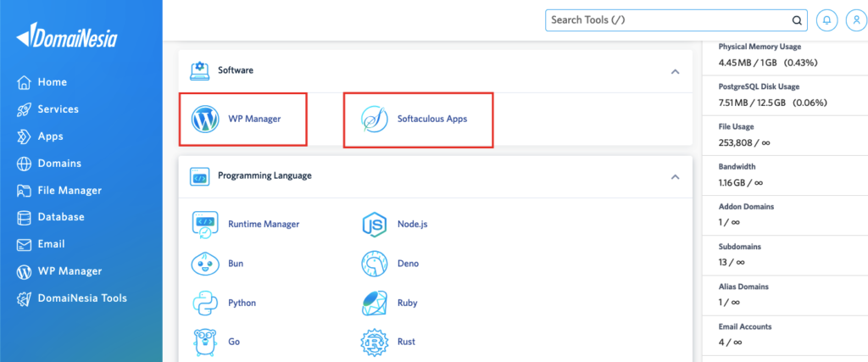Click the Bun icon
The image size is (868, 362).
(x=205, y=264)
